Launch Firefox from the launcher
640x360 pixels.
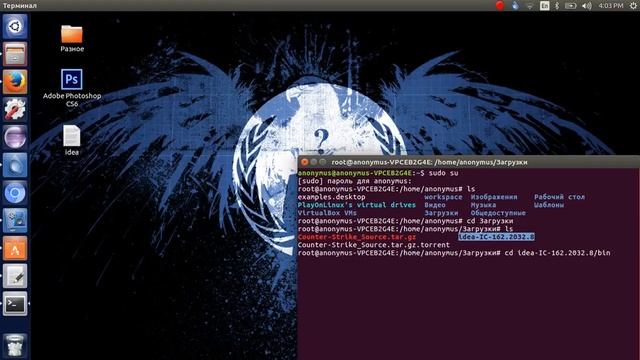click(x=15, y=82)
